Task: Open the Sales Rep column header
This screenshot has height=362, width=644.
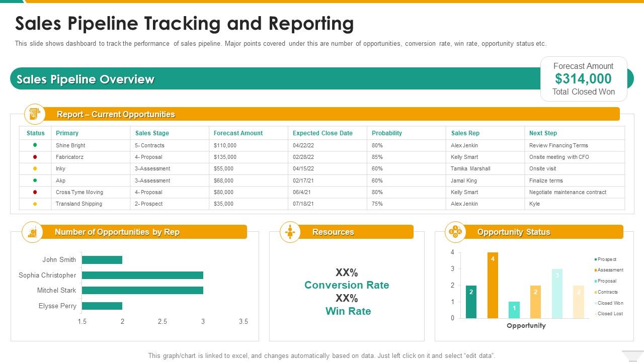Action: 463,133
